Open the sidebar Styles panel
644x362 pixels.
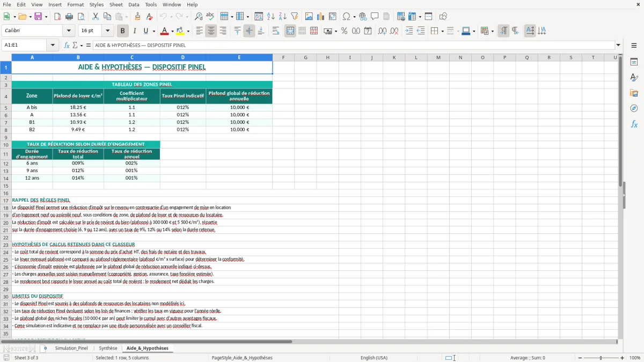click(634, 78)
